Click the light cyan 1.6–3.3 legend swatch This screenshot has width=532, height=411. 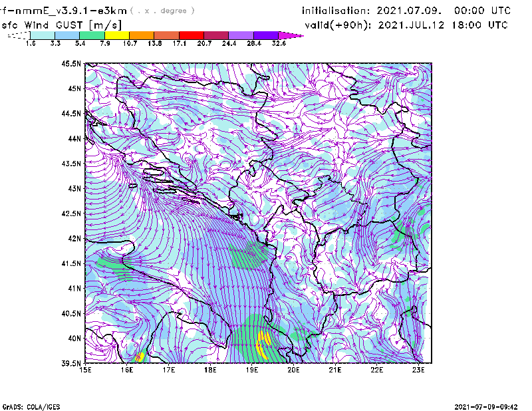(43, 35)
